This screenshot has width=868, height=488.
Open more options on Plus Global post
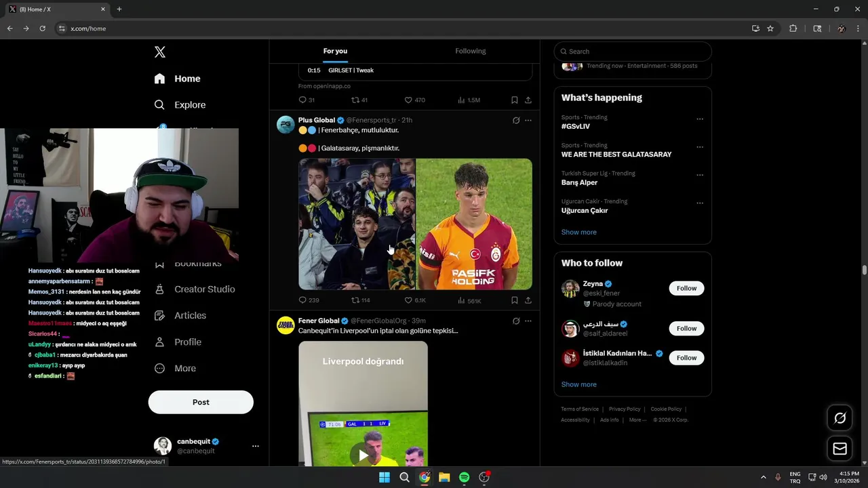tap(528, 121)
